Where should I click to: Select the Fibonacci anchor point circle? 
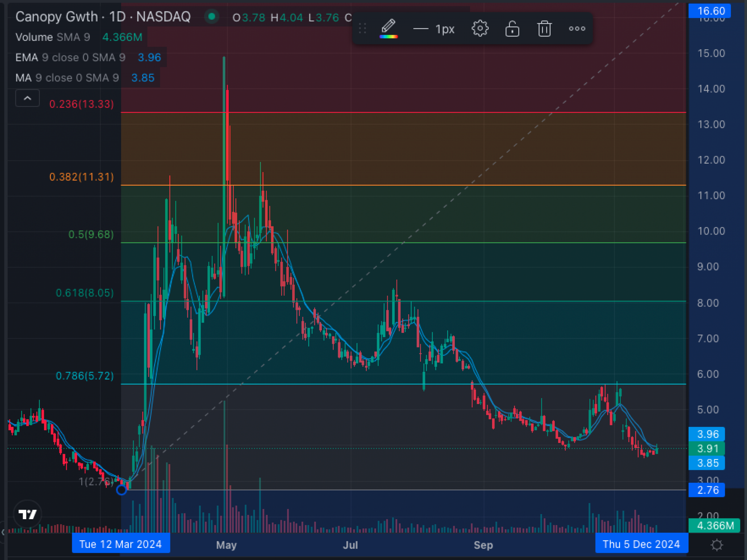click(x=121, y=490)
